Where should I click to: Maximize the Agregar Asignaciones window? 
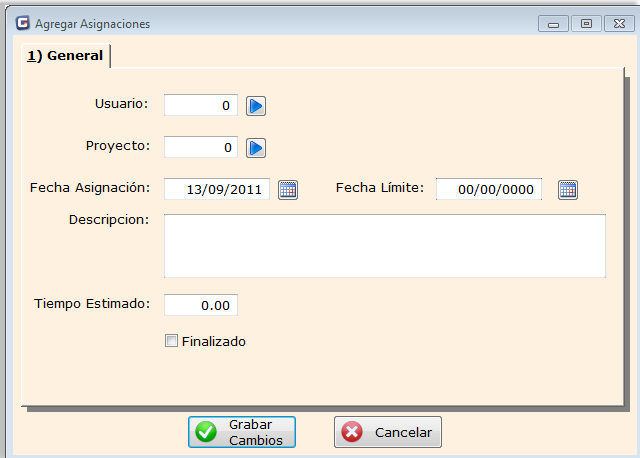click(x=586, y=23)
